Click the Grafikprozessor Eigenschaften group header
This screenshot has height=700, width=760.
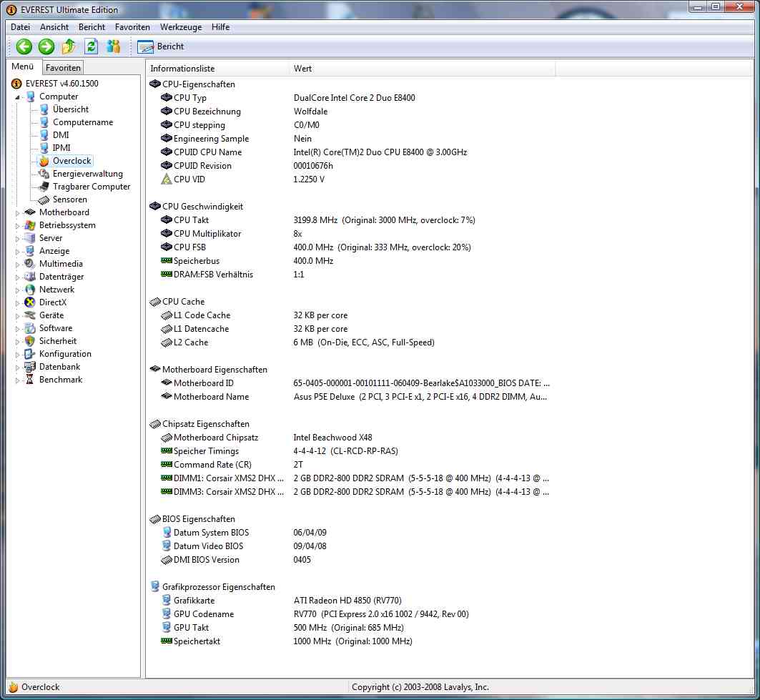[213, 586]
